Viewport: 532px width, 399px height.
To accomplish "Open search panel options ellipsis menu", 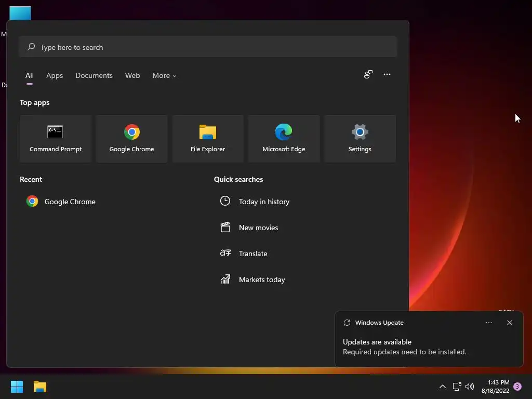I will (x=387, y=74).
